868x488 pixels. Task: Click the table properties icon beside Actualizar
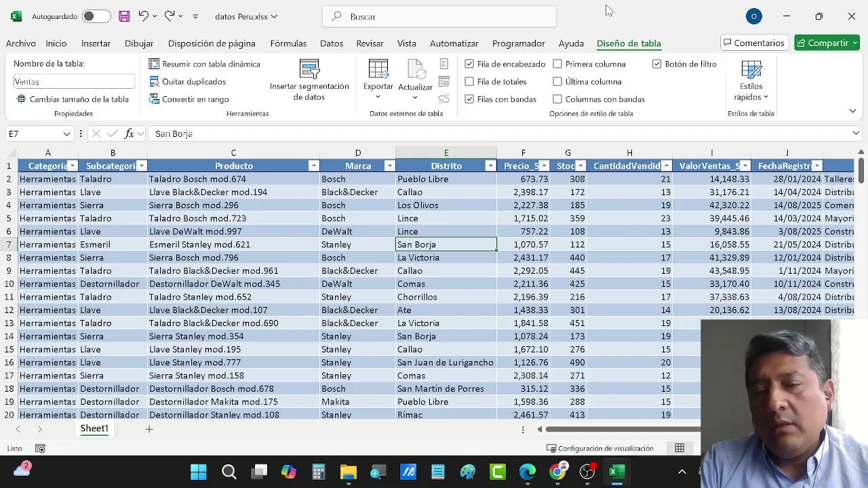pyautogui.click(x=444, y=64)
